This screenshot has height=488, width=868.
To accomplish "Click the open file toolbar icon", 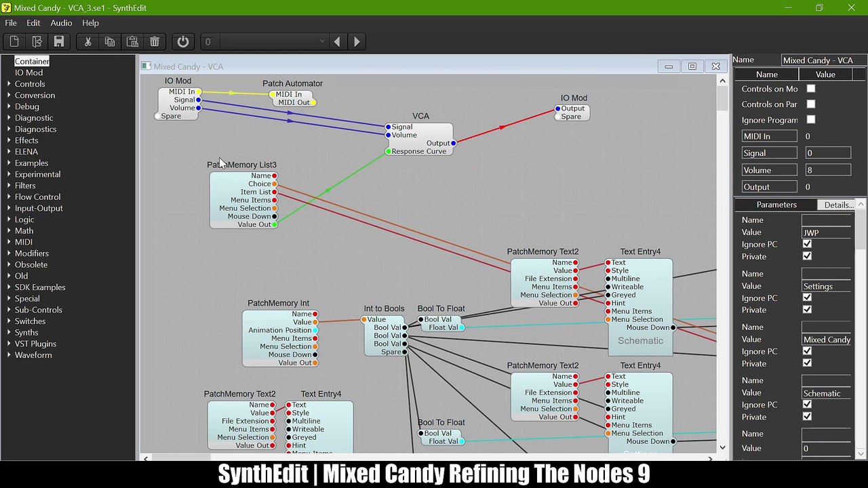I will 37,41.
